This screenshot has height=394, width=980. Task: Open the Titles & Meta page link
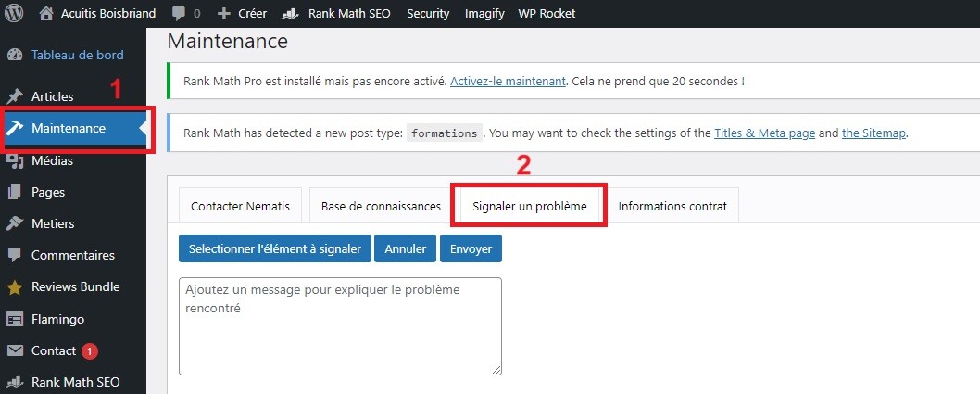[764, 133]
